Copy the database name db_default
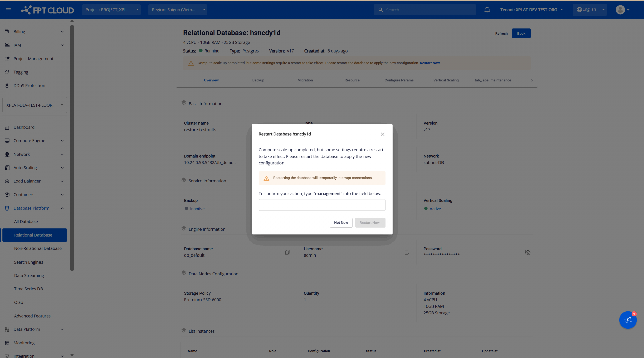Viewport: 644px width, 358px height. (287, 252)
